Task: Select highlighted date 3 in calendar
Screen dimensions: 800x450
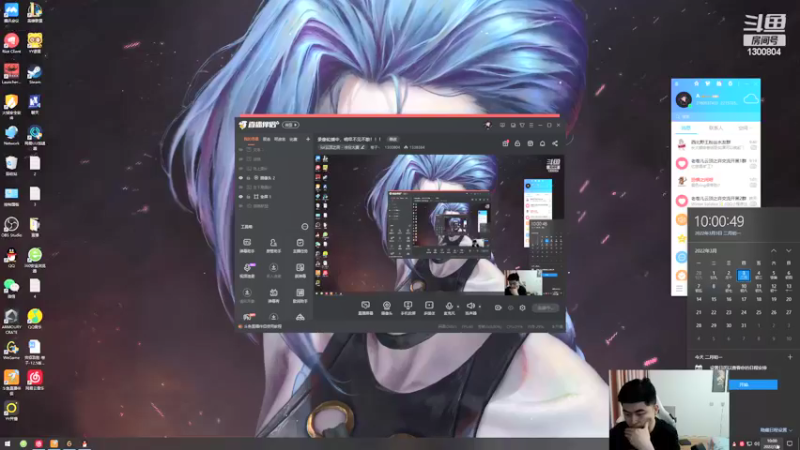Action: (743, 276)
